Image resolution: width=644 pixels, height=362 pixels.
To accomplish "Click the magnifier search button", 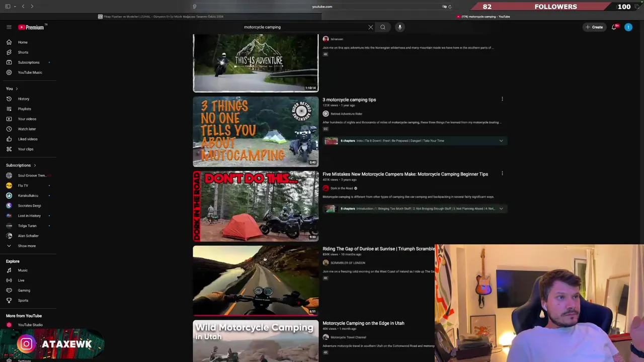I will pos(383,27).
